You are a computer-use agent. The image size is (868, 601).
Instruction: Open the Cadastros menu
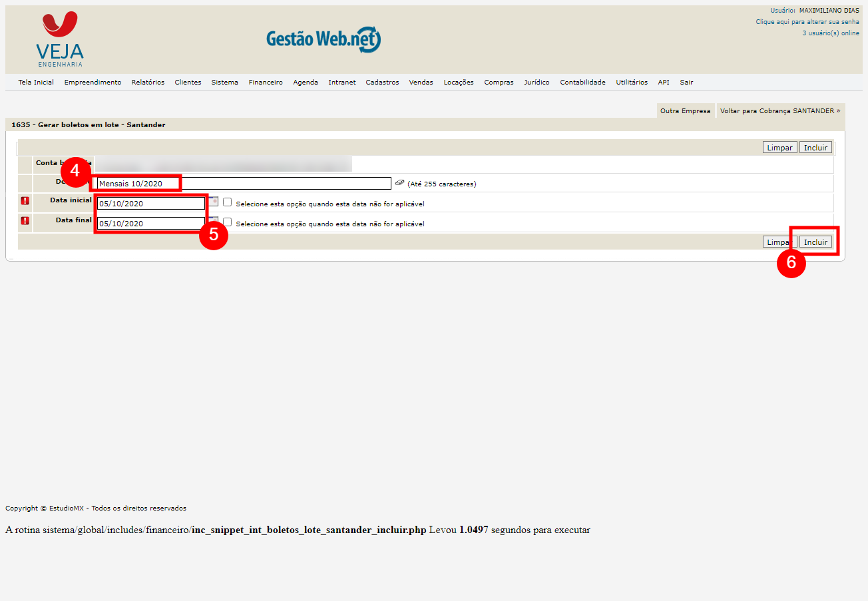382,83
